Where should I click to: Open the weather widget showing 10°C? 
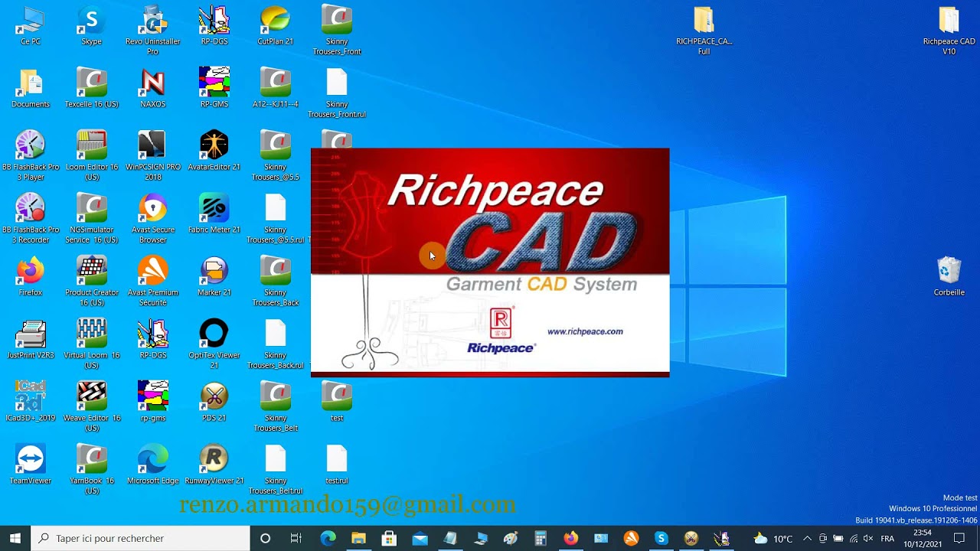773,538
